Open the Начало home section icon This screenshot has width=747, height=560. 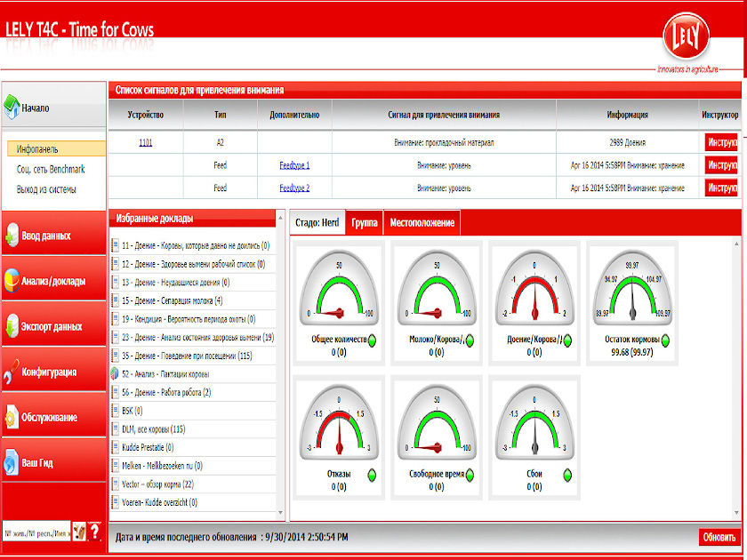pyautogui.click(x=12, y=108)
